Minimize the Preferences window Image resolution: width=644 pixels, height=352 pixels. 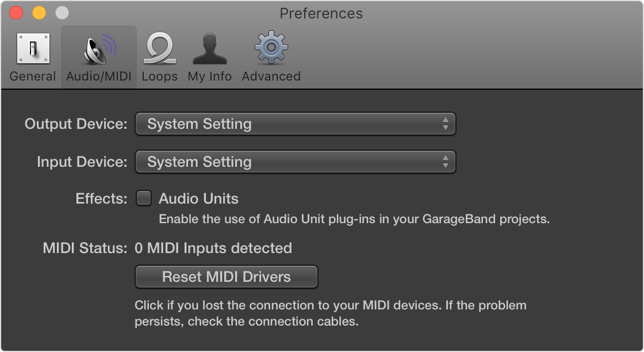pos(39,13)
